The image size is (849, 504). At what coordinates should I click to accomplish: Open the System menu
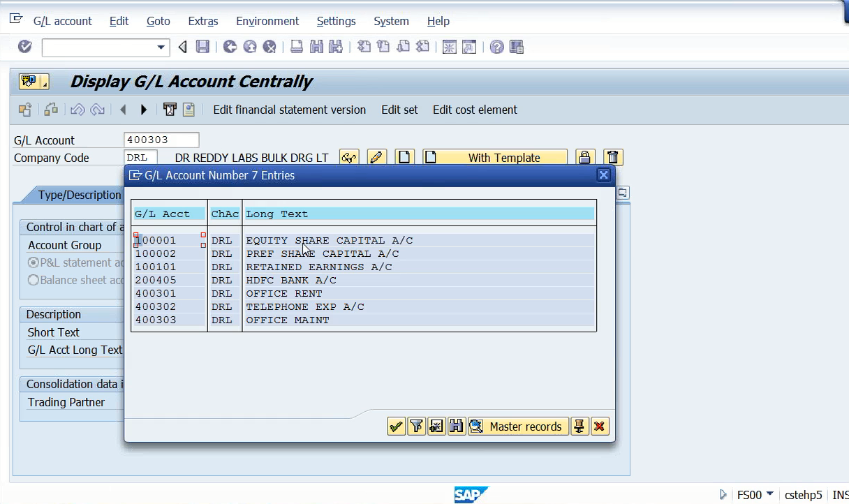(391, 21)
